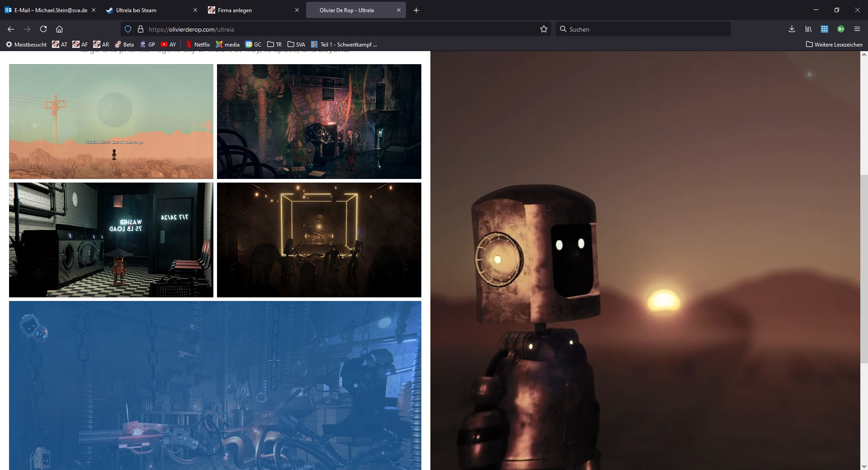Click the browser back arrow
Image resolution: width=868 pixels, height=470 pixels.
pyautogui.click(x=11, y=29)
